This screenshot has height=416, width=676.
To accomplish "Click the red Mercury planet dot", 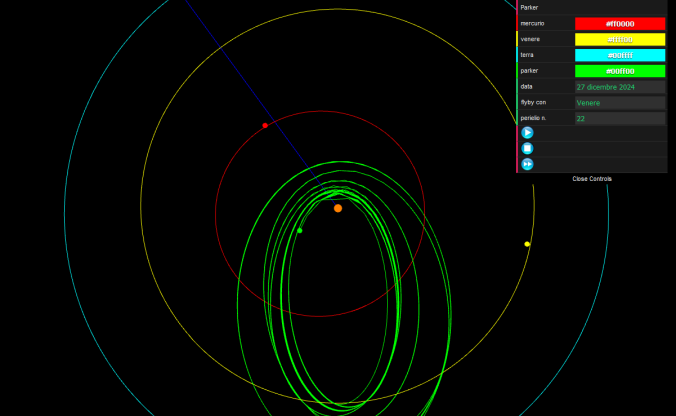I will point(265,125).
